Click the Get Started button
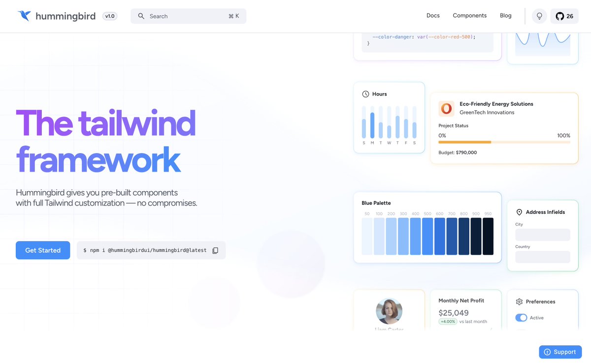The width and height of the screenshot is (591, 364). (x=43, y=250)
